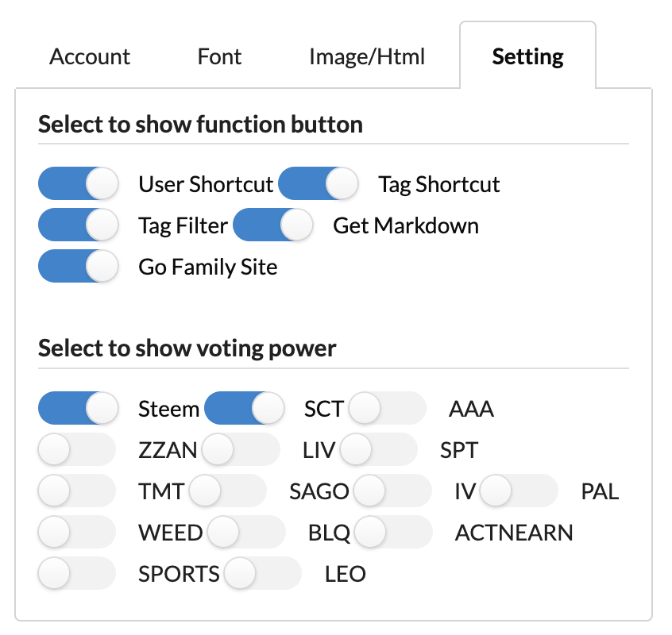The height and width of the screenshot is (635, 672).
Task: Disable the Get Markdown toggle
Action: pyautogui.click(x=272, y=225)
